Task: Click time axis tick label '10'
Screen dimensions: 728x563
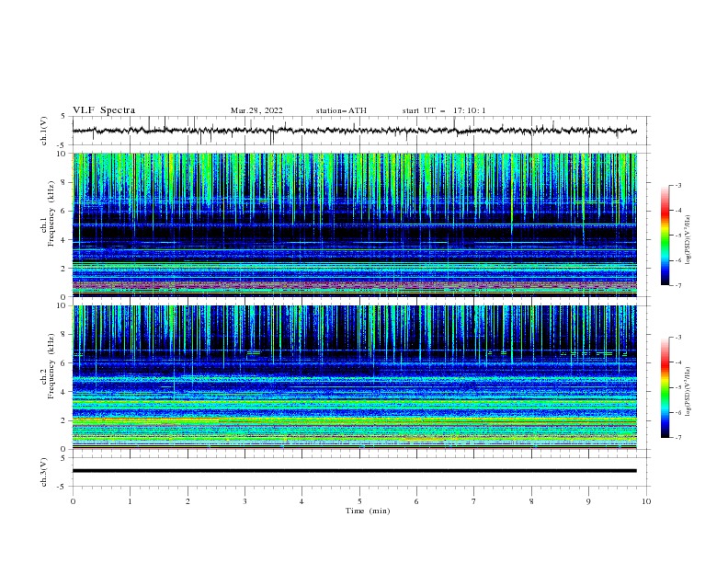Action: [x=646, y=501]
